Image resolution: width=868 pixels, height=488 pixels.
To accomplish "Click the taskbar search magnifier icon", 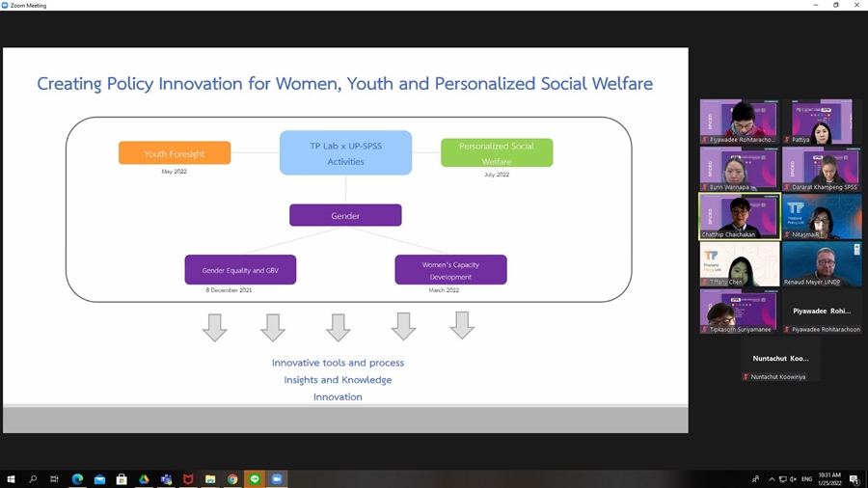I will pyautogui.click(x=33, y=479).
